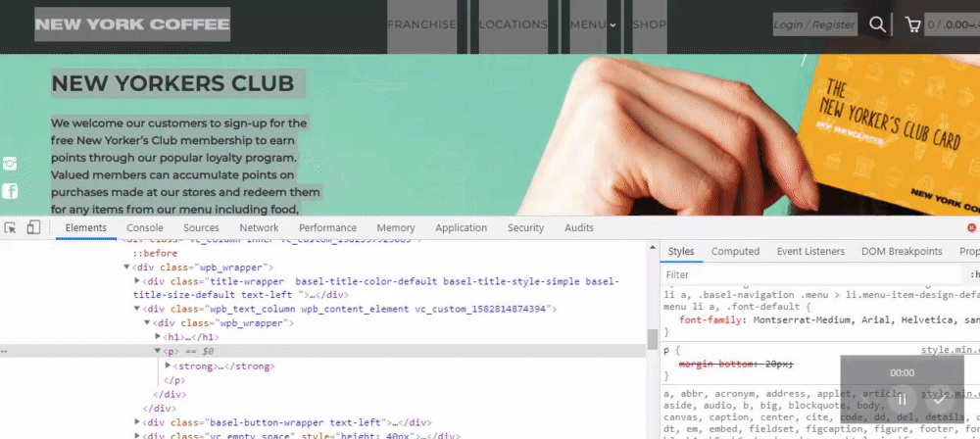This screenshot has width=980, height=439.
Task: Click the NEW YORK COFFEE logo
Action: [x=132, y=24]
